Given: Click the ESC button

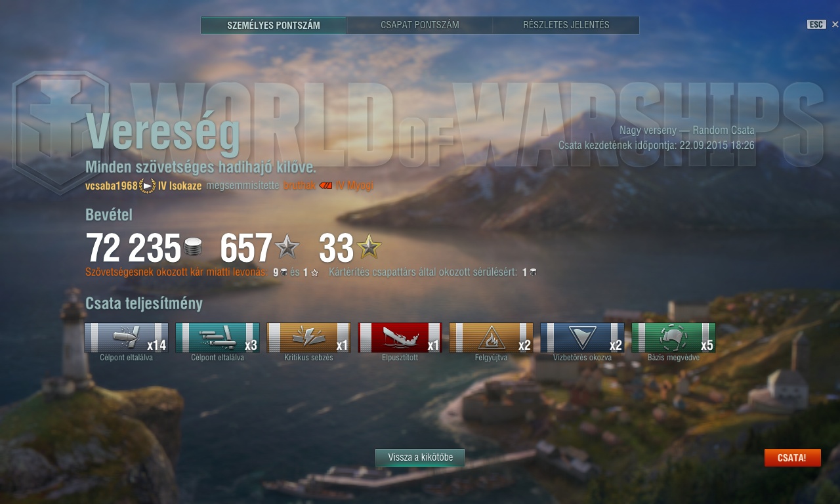Looking at the screenshot, I should [816, 24].
